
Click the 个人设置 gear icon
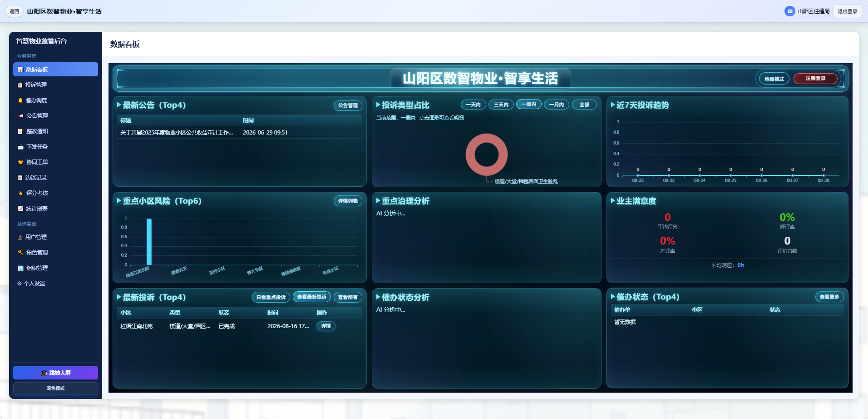20,284
